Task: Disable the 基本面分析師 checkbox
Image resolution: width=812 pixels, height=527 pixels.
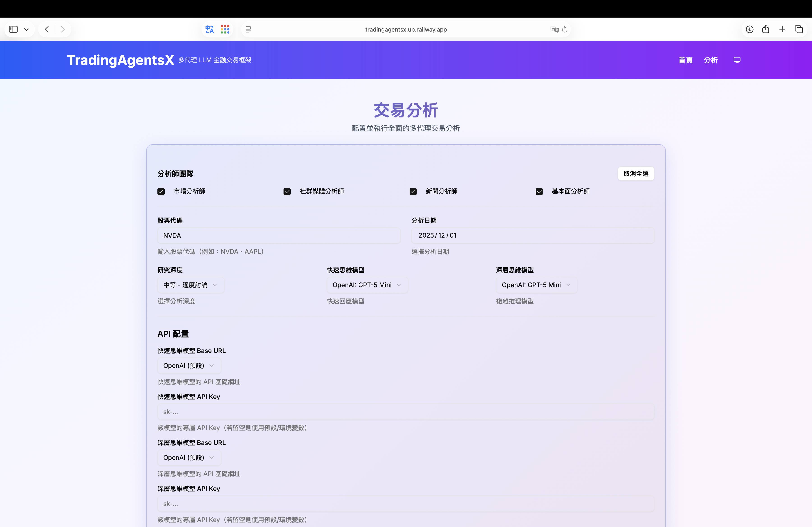Action: click(539, 192)
